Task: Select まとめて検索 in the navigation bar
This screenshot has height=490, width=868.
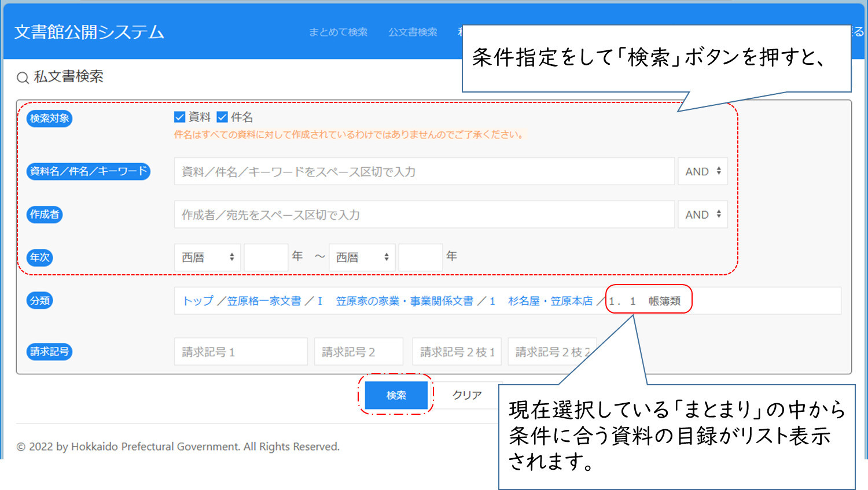Action: (x=339, y=32)
